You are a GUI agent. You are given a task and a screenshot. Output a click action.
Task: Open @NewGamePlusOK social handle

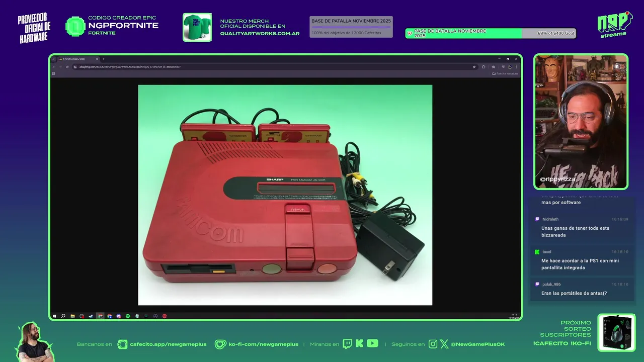[x=478, y=344]
